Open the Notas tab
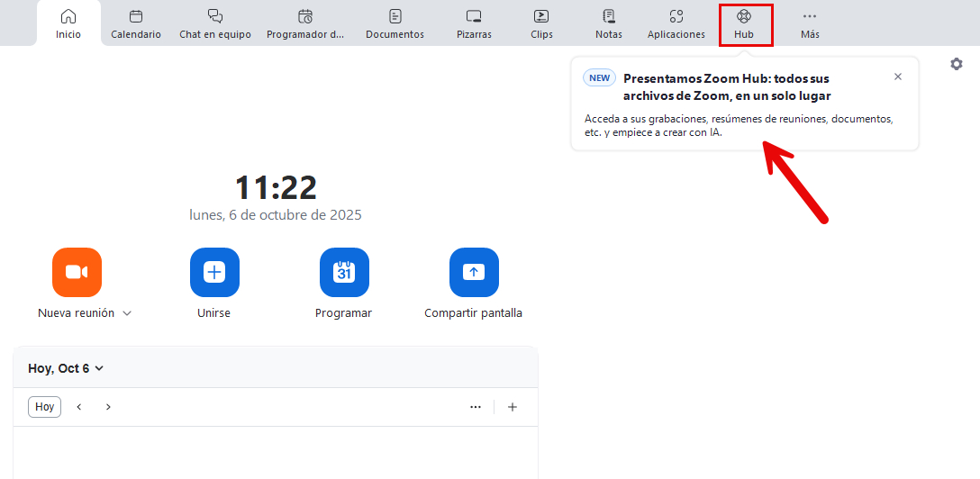 [x=609, y=24]
